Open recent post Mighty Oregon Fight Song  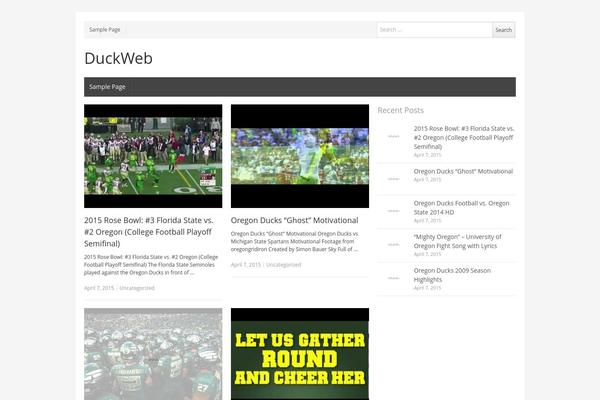(457, 241)
